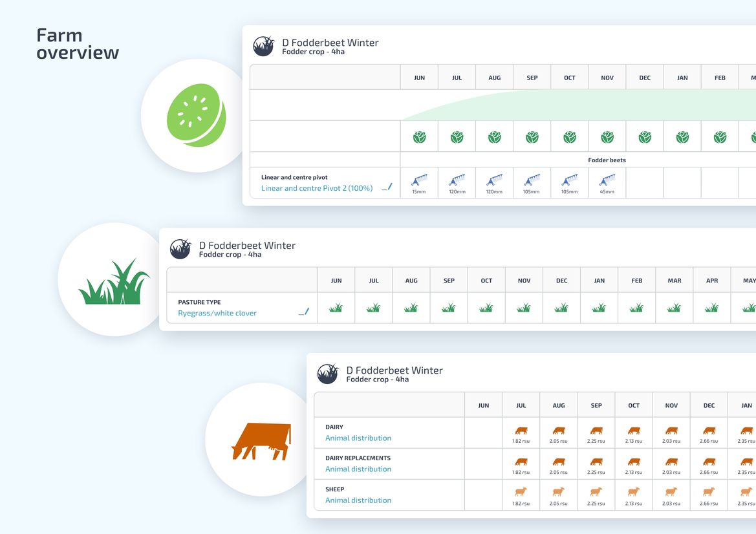Image resolution: width=756 pixels, height=534 pixels.
Task: Select the November pasture grass icon
Action: click(524, 308)
